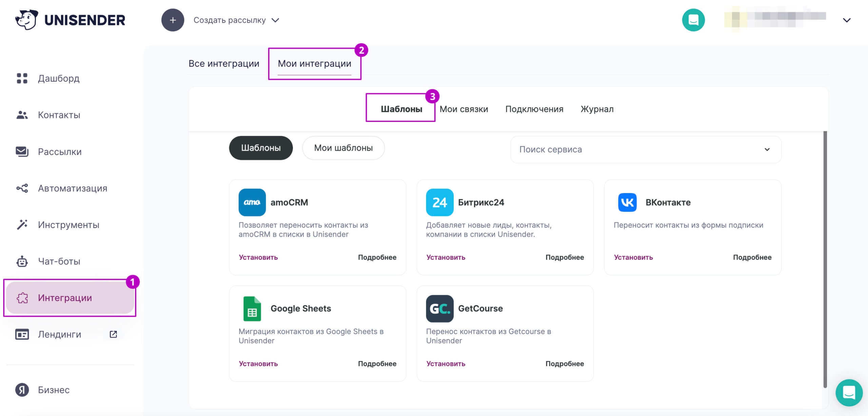Click the ВКонтакте card title

tap(668, 202)
